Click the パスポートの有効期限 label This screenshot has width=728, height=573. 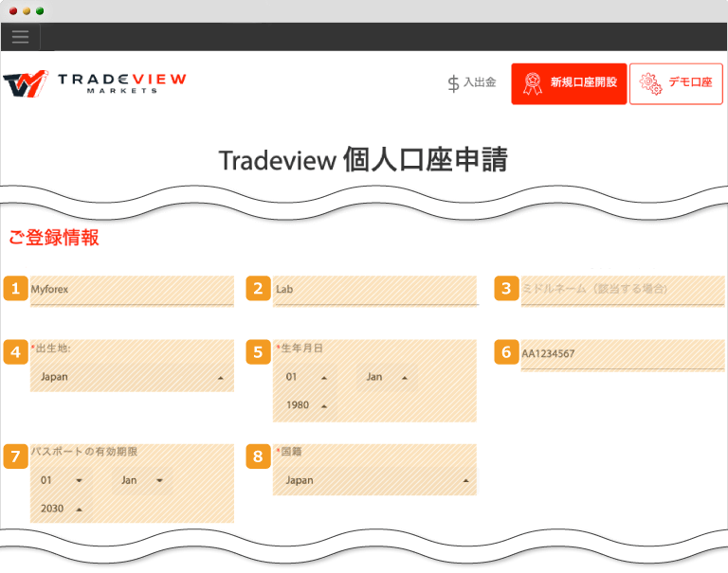pyautogui.click(x=84, y=452)
